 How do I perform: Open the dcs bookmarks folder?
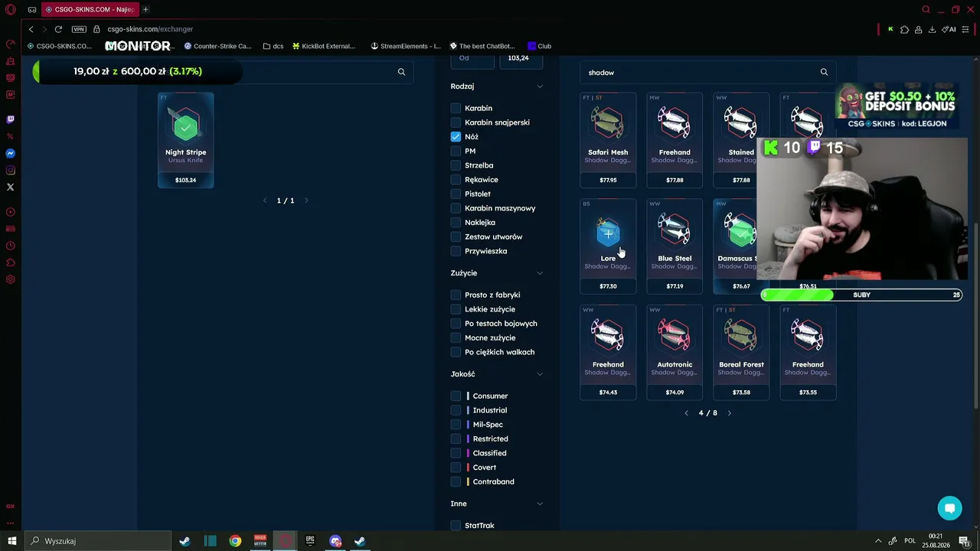pos(273,46)
